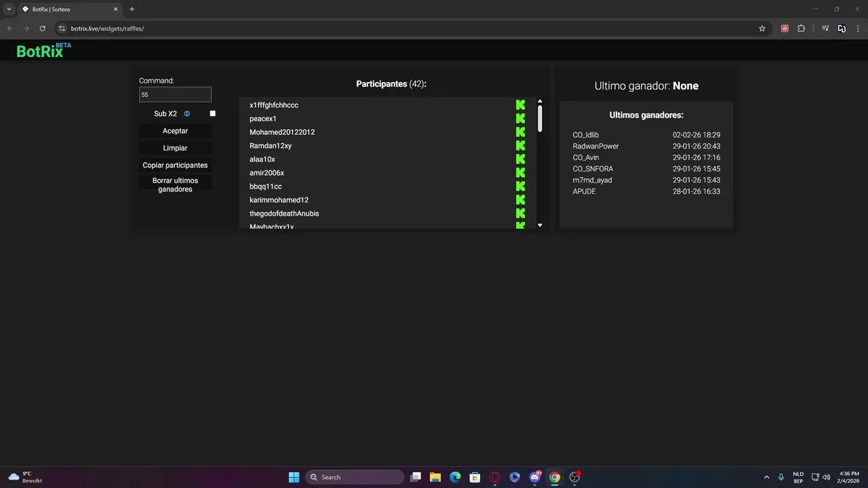The image size is (868, 488).
Task: Click the Kick icon beside peacex1
Action: (520, 119)
